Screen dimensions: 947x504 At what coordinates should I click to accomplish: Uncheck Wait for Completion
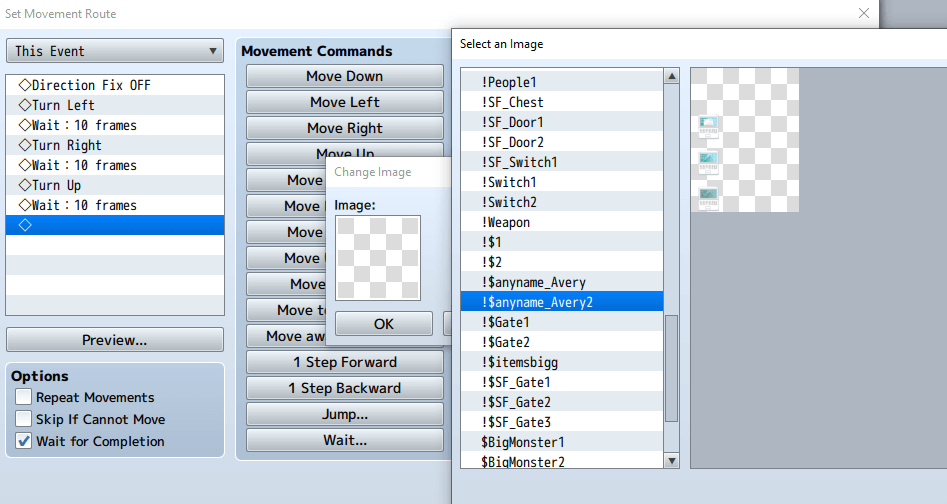point(24,442)
